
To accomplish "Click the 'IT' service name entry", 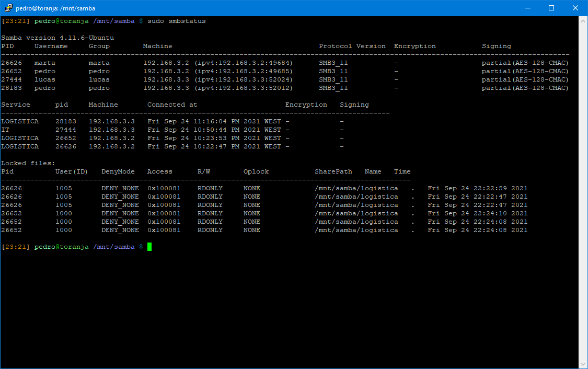I will click(x=5, y=130).
